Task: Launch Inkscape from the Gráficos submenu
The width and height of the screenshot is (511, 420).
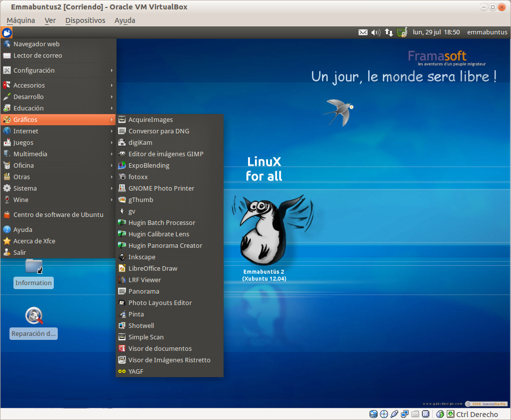Action: point(142,257)
